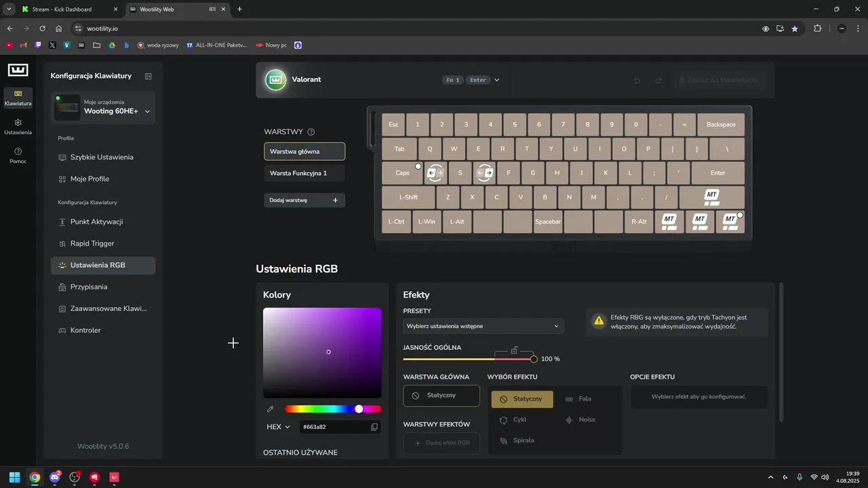Viewport: 868px width, 488px height.
Task: Select the Spacebar key on keyboard
Action: 548,222
